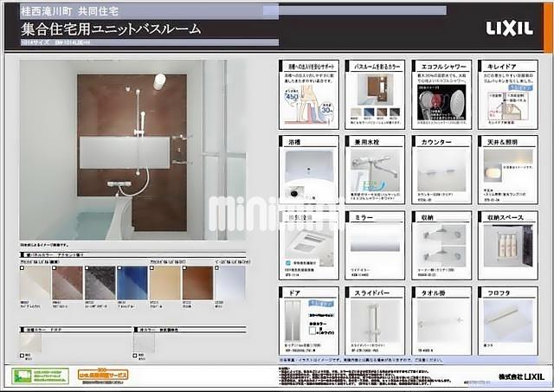Click the blue キレイドア tag in the ドア card
This screenshot has width=554, height=392.
(x=321, y=304)
